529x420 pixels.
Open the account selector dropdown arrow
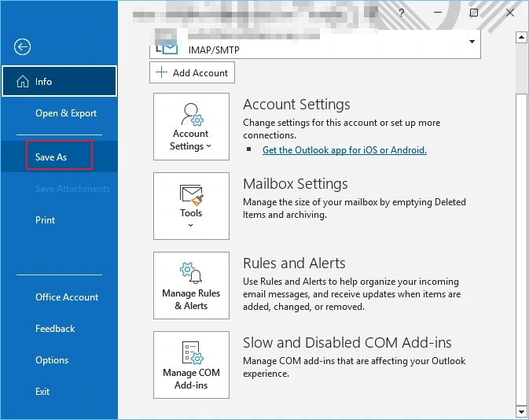(472, 42)
